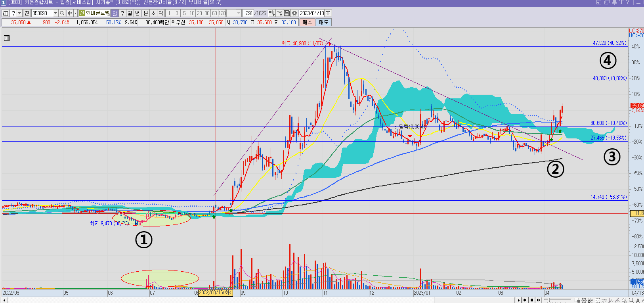Toggle the '전' button in toolbar
Screen dimensions: 644x303
[x=27, y=13]
